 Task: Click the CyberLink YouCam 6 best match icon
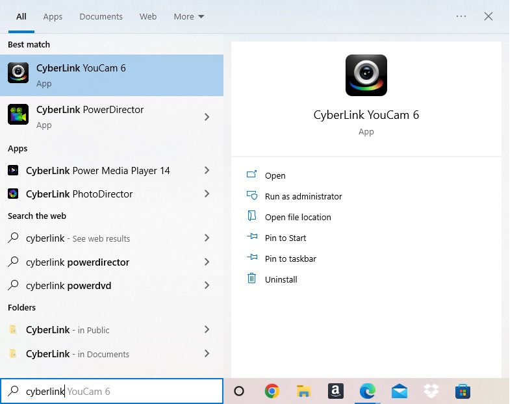tap(18, 73)
